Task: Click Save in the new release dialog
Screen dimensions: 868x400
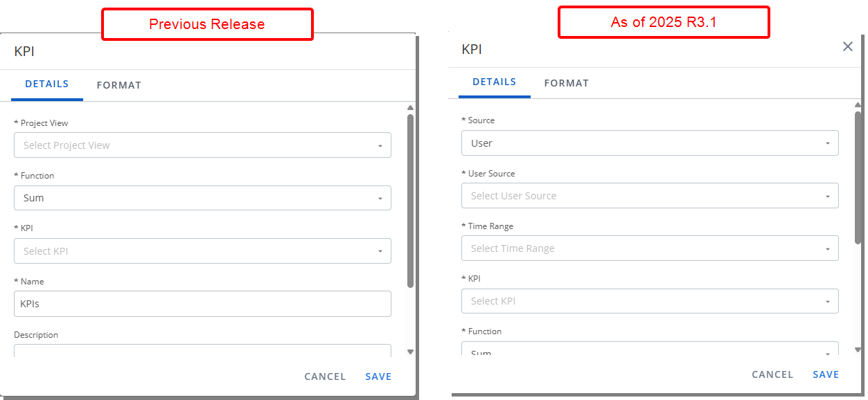Action: click(826, 374)
